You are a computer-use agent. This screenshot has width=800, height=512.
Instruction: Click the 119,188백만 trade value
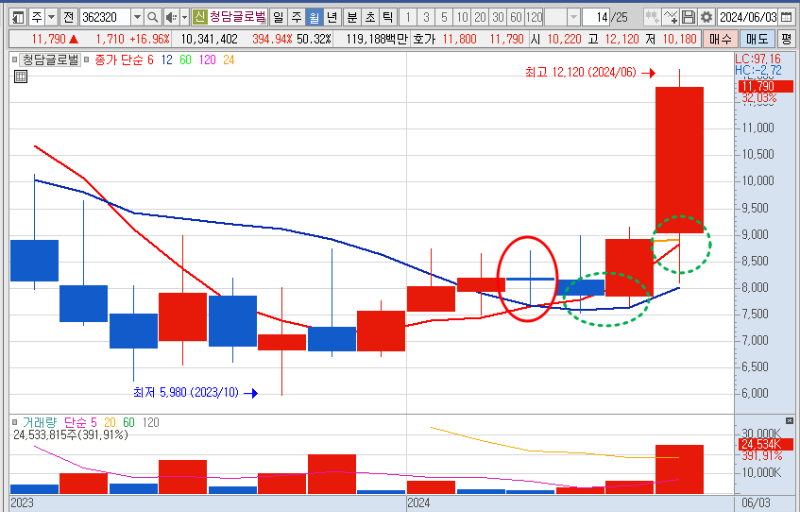[x=375, y=39]
